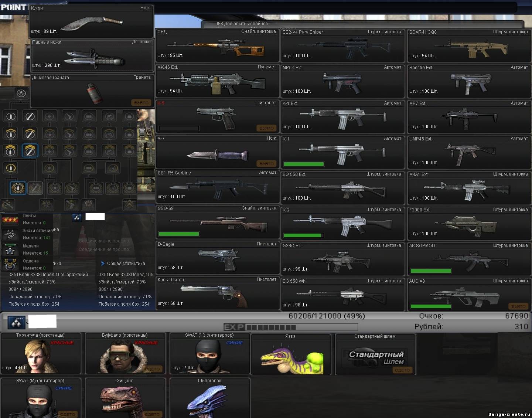Select the Кукри knife item
This screenshot has height=418, width=532.
pyautogui.click(x=91, y=22)
